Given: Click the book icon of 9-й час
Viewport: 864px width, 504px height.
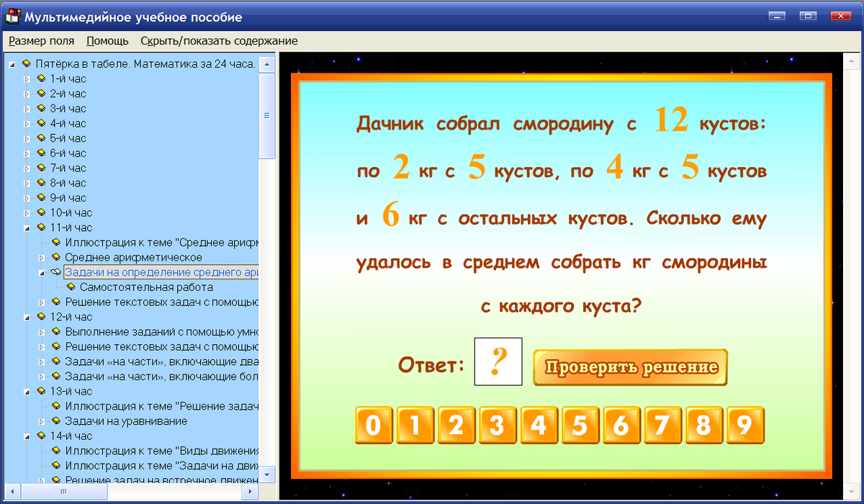Looking at the screenshot, I should point(41,197).
